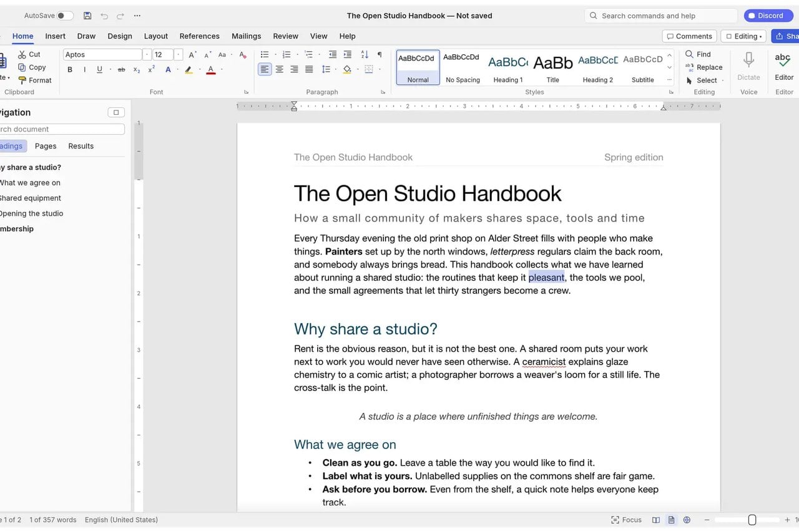The image size is (799, 532).
Task: Toggle bold formatting
Action: coord(70,69)
